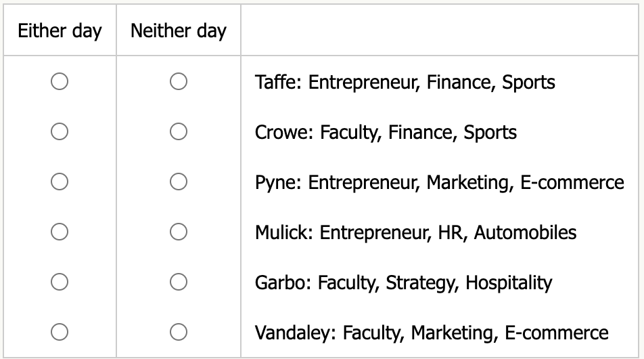Click the Neither day column header
The height and width of the screenshot is (359, 644).
point(179,31)
